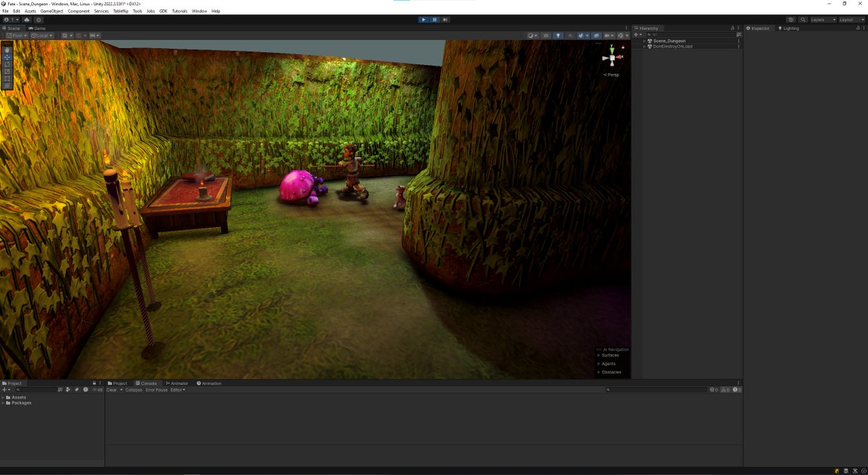Select the Transform tool
The image size is (868, 475).
pos(7,86)
